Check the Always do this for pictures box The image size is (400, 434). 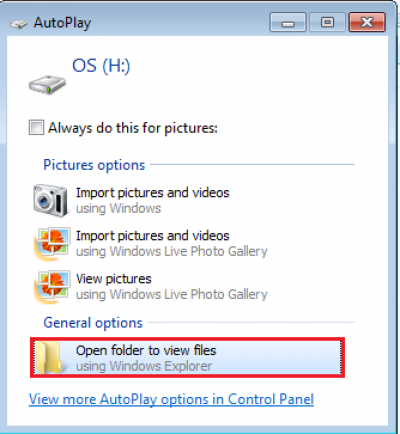click(36, 127)
